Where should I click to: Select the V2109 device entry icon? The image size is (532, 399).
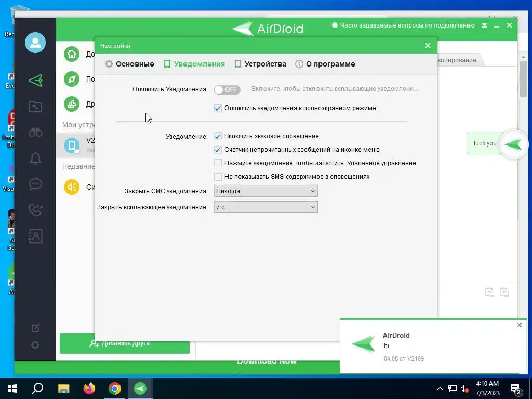pos(72,145)
